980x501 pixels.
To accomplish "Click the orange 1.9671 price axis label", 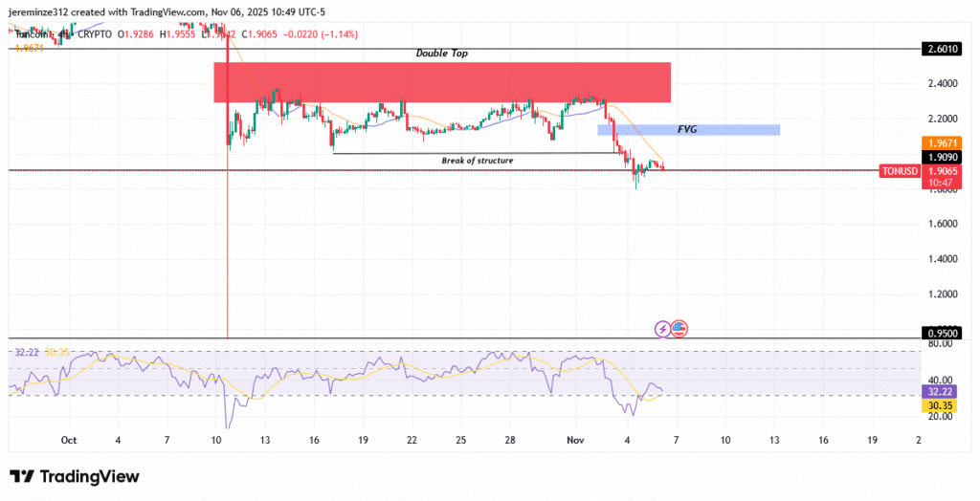I will point(943,143).
